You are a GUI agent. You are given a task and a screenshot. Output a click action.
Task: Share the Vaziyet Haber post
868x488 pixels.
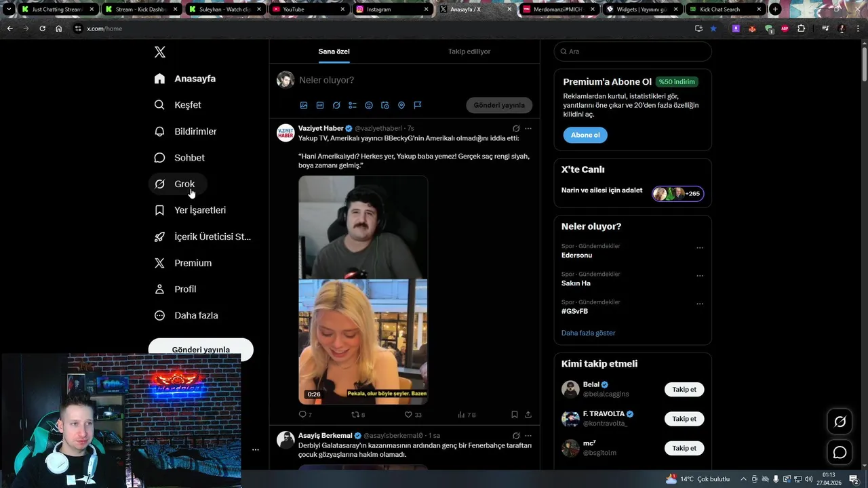coord(528,414)
